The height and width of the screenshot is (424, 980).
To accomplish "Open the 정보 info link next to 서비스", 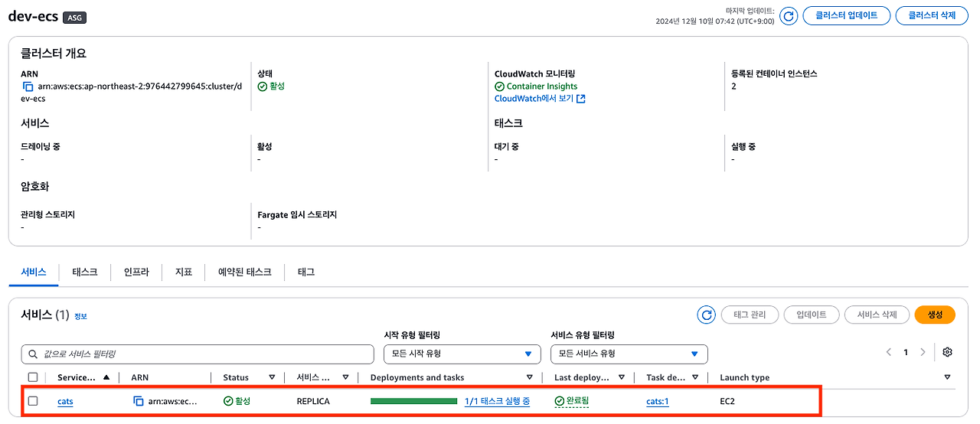I will [x=80, y=316].
